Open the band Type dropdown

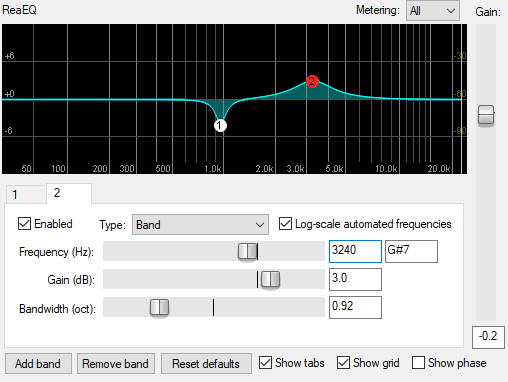[200, 225]
